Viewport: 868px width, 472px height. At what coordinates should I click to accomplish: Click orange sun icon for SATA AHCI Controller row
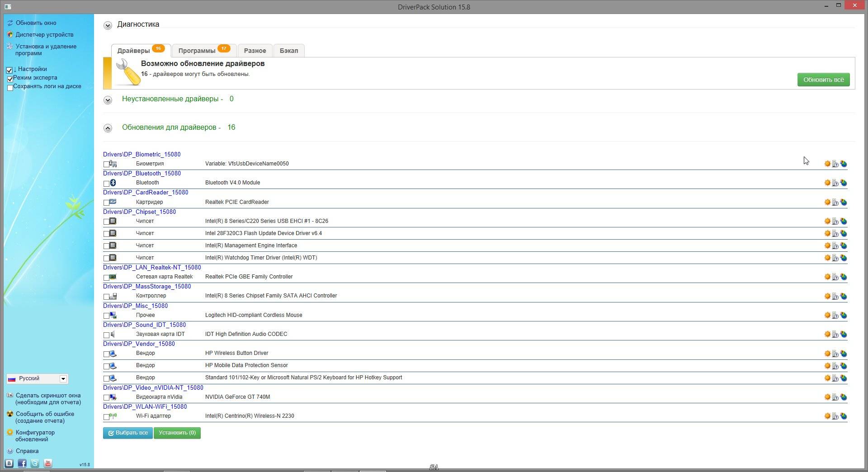[827, 296]
